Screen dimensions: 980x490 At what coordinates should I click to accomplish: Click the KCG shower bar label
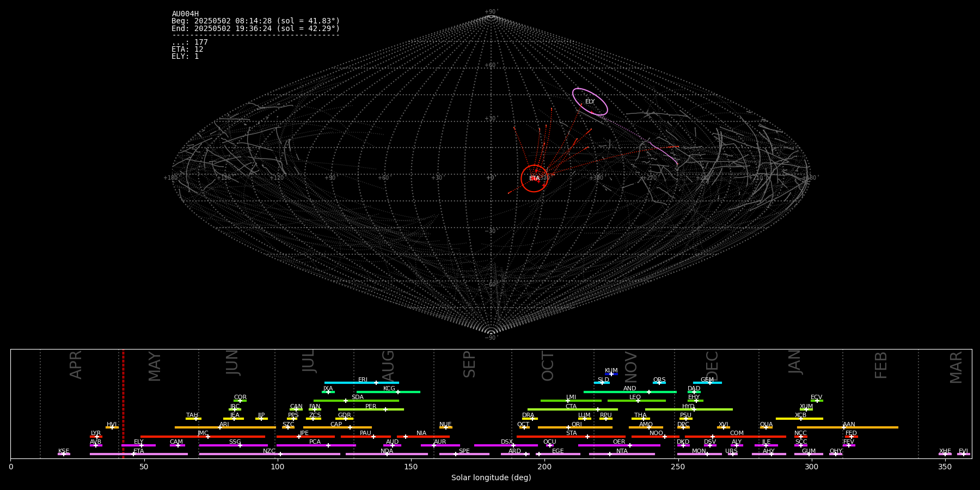click(x=389, y=389)
